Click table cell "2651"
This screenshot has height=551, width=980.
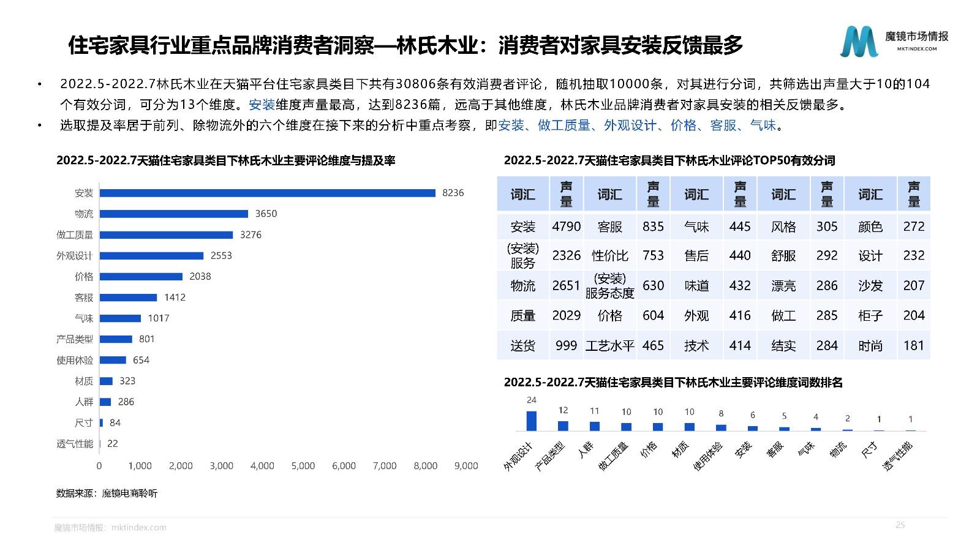[x=567, y=285]
